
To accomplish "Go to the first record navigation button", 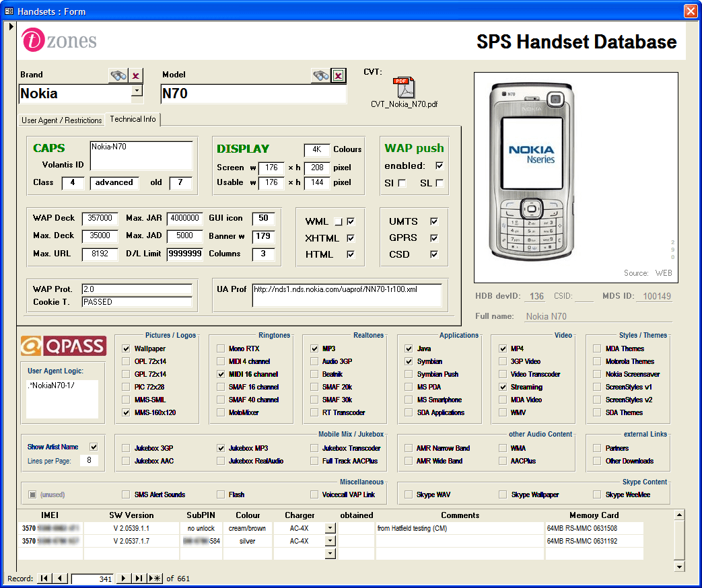I will [x=44, y=579].
